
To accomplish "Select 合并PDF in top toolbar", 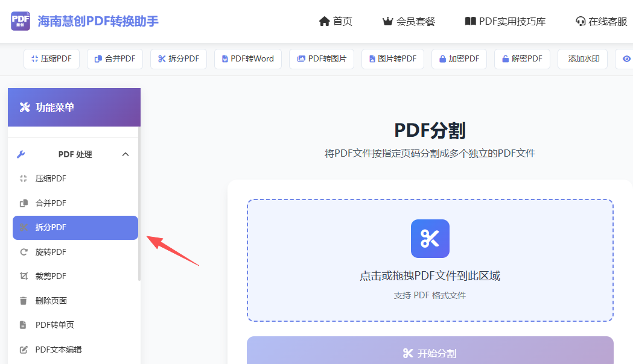I will tap(115, 59).
